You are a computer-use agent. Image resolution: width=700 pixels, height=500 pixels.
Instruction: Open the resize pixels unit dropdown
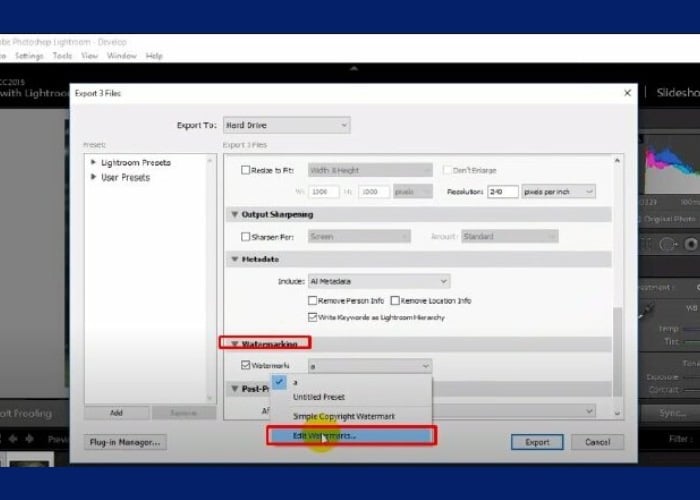[x=413, y=192]
